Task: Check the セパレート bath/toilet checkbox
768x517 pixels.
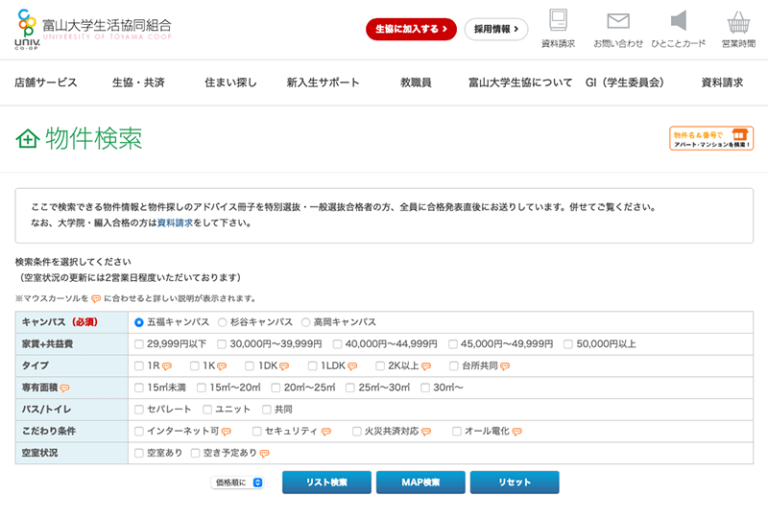Action: tap(139, 409)
